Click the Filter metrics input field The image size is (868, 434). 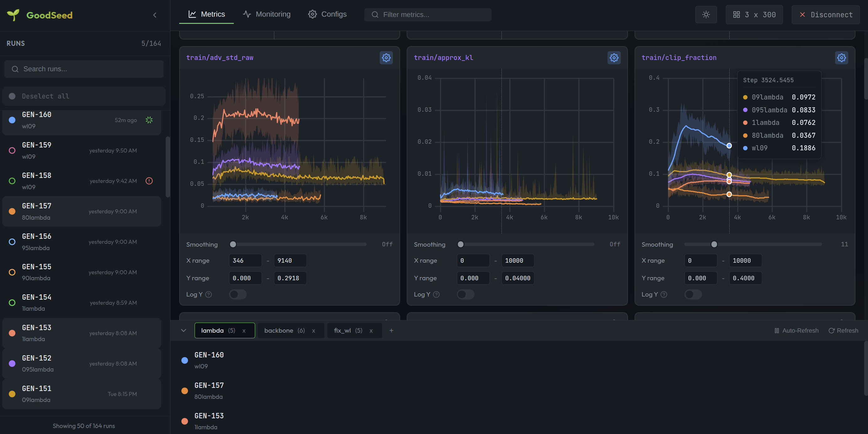click(x=427, y=14)
